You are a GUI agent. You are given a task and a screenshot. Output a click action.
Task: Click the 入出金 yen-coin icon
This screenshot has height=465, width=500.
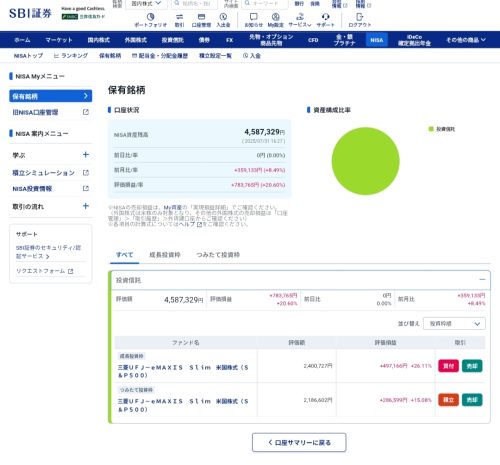[223, 17]
